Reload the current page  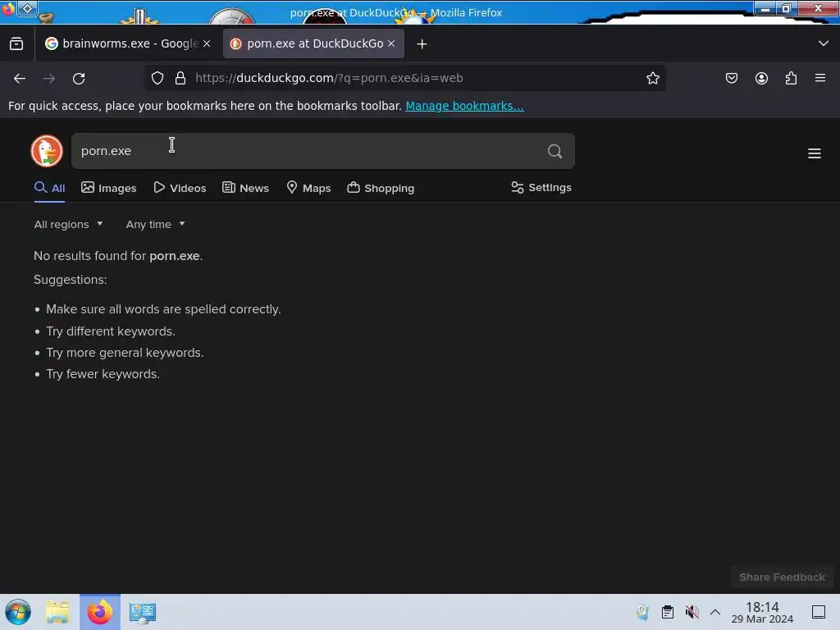point(79,78)
